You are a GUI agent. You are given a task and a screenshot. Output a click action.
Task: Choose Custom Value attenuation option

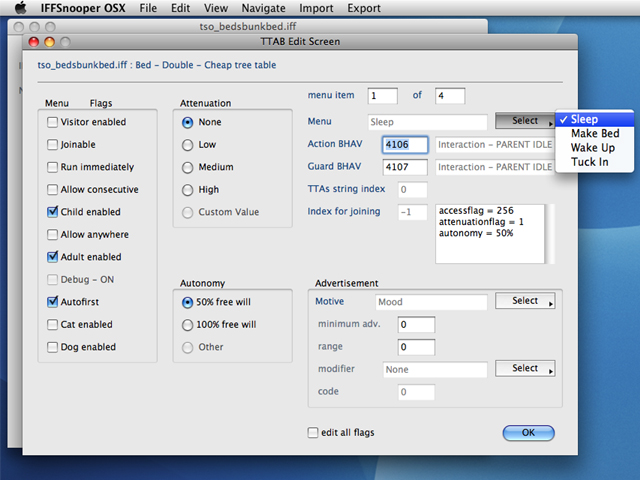click(187, 212)
